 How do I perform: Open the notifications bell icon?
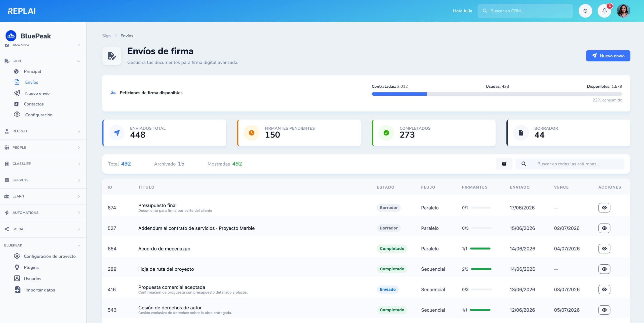[604, 11]
